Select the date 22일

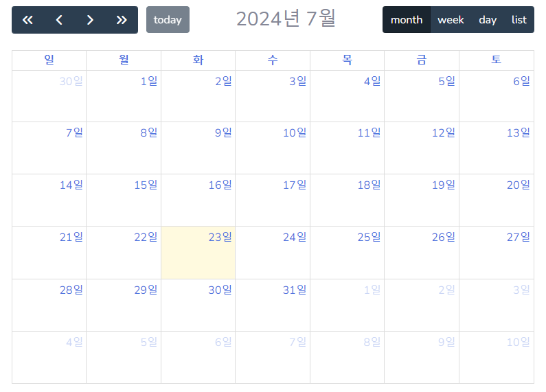click(x=146, y=237)
